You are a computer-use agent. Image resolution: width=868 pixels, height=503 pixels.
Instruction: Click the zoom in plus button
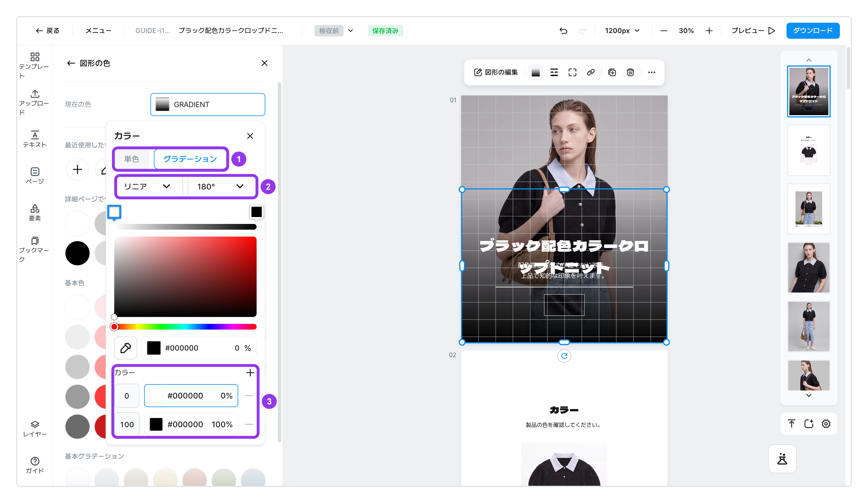[x=709, y=31]
